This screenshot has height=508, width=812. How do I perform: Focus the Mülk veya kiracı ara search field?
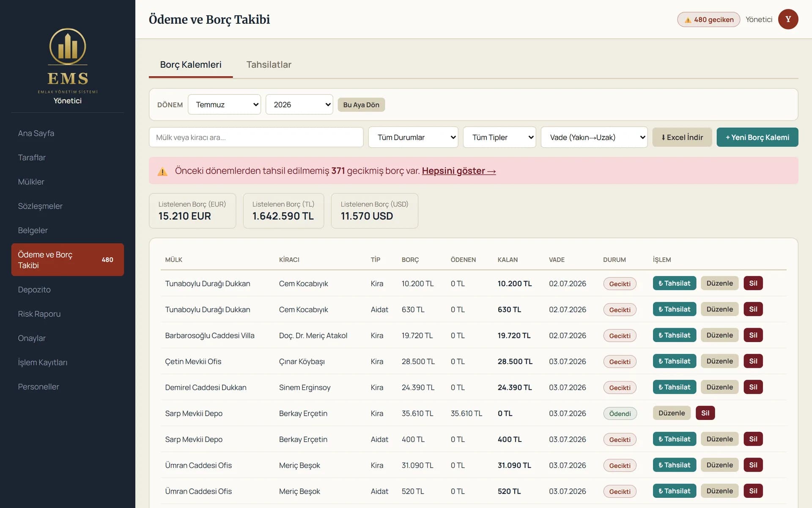click(256, 137)
